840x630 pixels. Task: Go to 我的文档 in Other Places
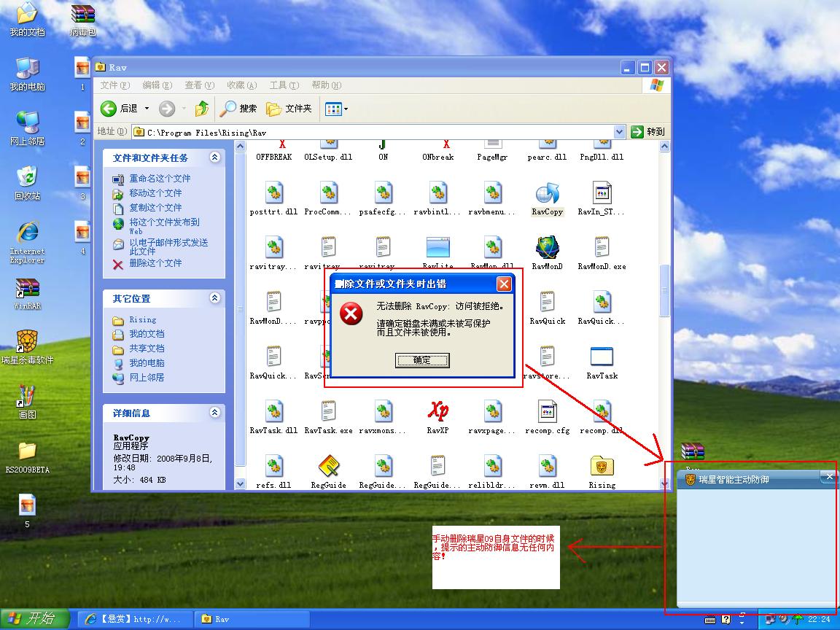pos(147,334)
